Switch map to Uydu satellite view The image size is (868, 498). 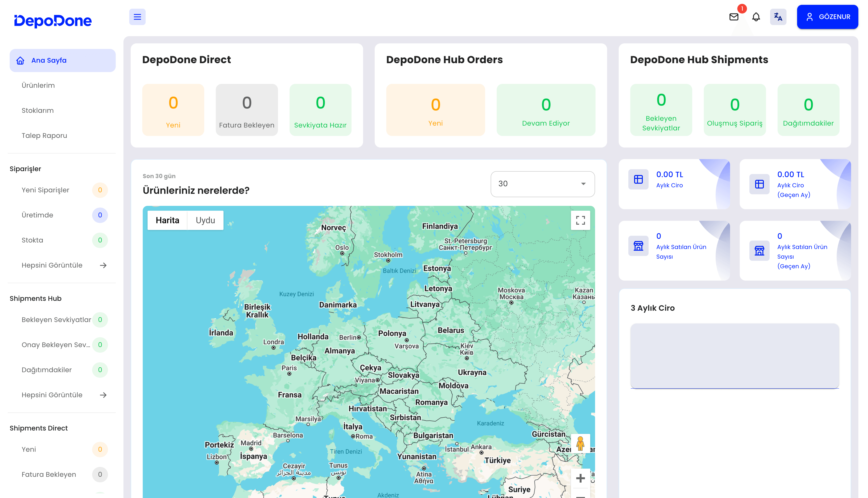(x=205, y=220)
